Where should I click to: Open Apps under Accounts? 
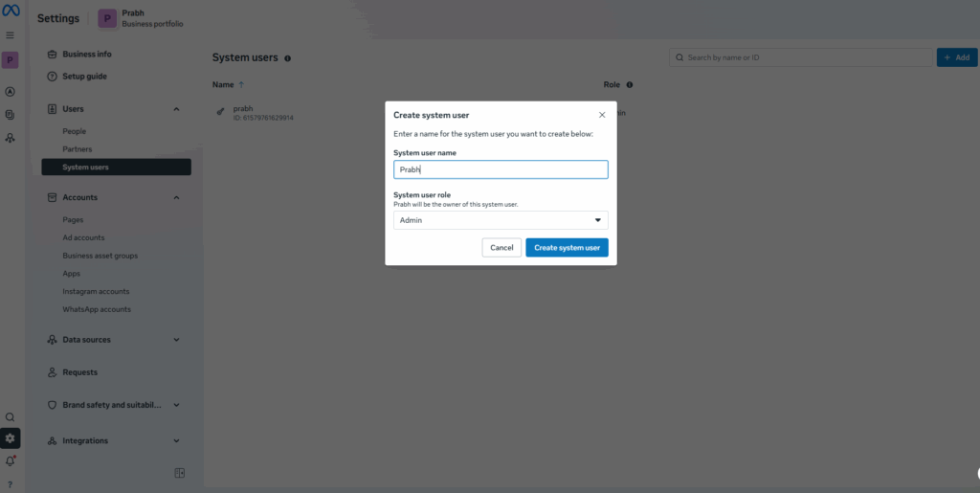tap(71, 274)
